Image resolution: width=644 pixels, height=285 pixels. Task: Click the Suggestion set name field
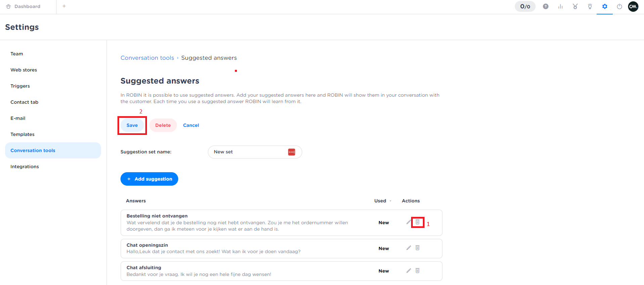(x=248, y=152)
